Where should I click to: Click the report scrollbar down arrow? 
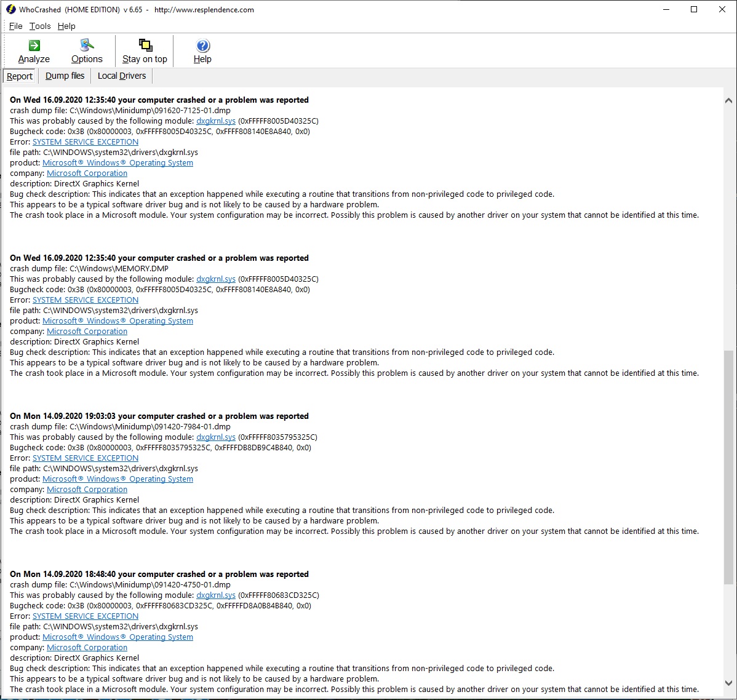coord(728,683)
